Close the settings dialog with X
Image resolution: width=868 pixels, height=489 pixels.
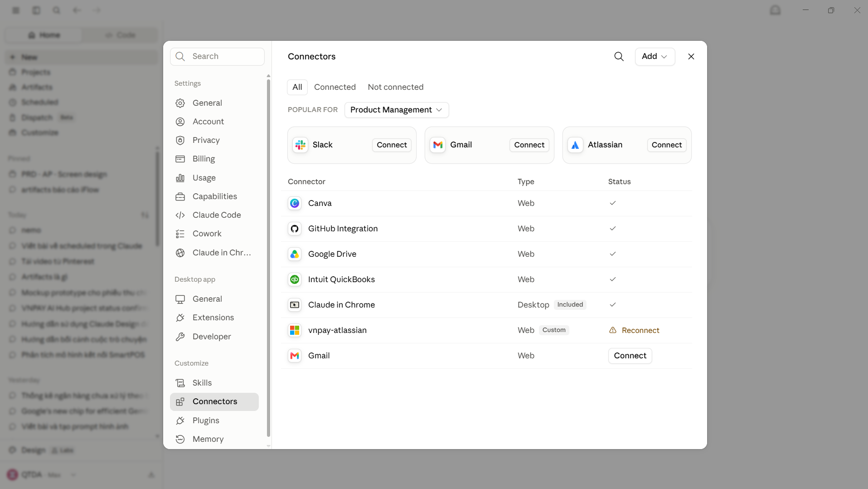point(691,56)
